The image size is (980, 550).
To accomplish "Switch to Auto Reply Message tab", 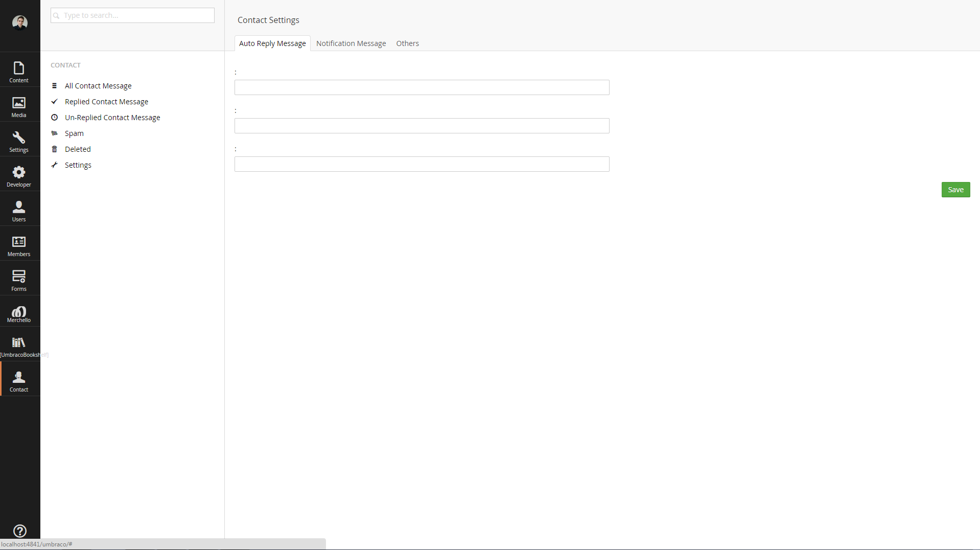I will click(x=272, y=43).
